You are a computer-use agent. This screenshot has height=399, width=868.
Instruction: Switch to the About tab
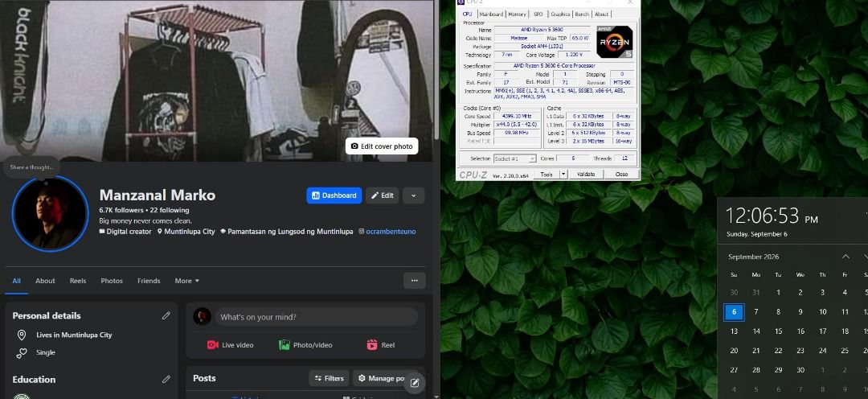tap(45, 281)
